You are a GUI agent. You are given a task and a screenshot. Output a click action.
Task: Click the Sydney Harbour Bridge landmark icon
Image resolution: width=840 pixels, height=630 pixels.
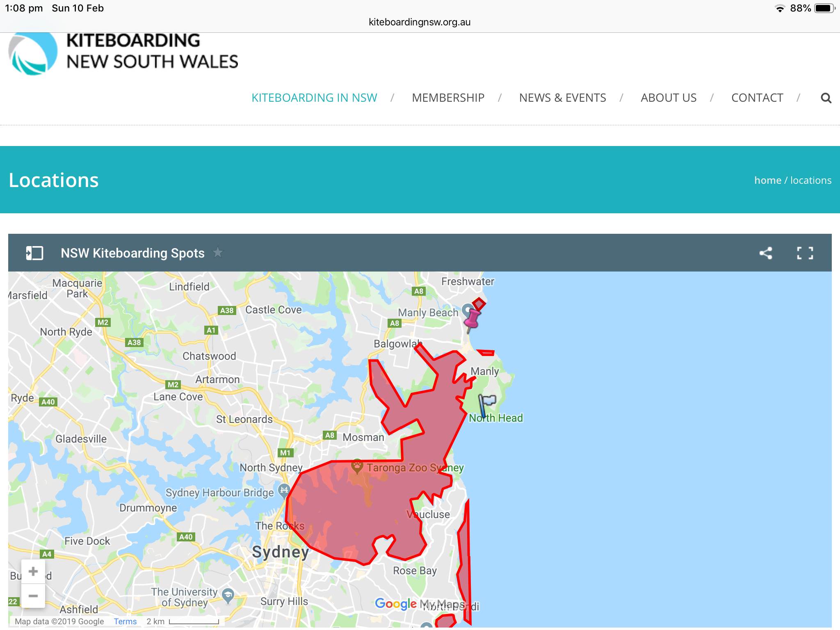tap(284, 490)
